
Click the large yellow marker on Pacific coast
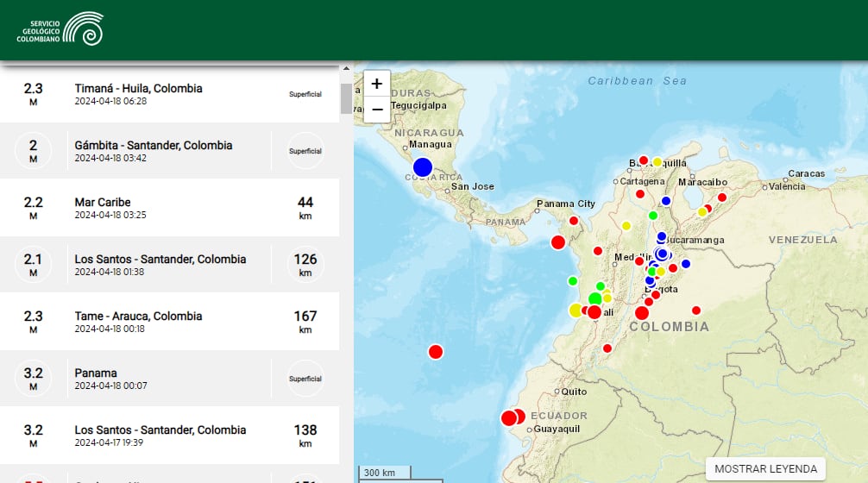576,310
